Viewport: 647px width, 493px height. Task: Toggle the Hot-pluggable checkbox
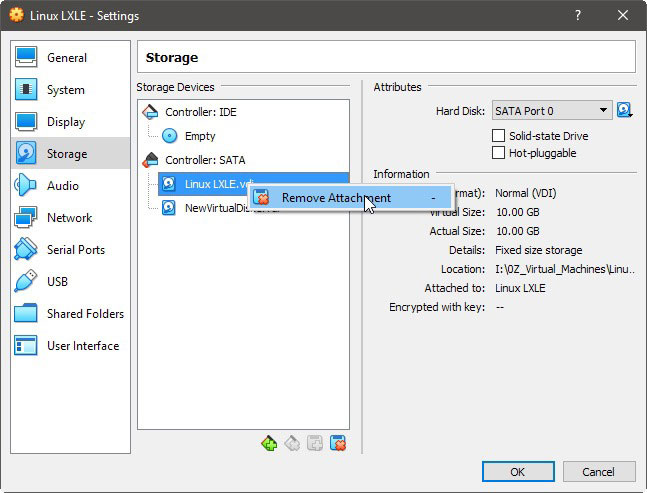(x=498, y=153)
